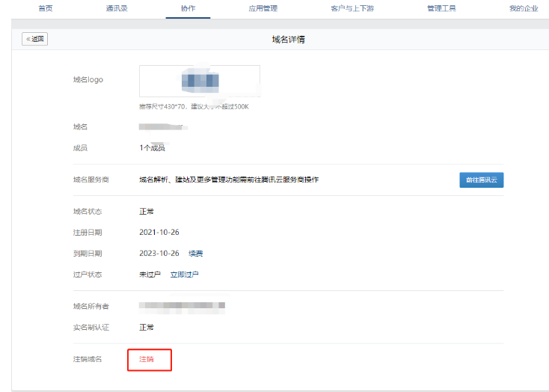Click the 未过户 transfer status text
The height and width of the screenshot is (392, 549).
pyautogui.click(x=150, y=275)
